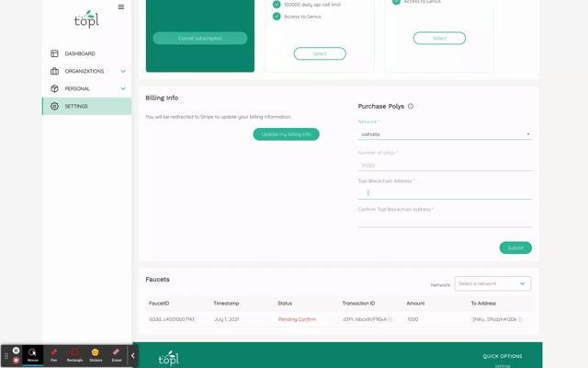The height and width of the screenshot is (368, 588).
Task: Click the info icon beside Purchase Polys
Action: [x=411, y=107]
